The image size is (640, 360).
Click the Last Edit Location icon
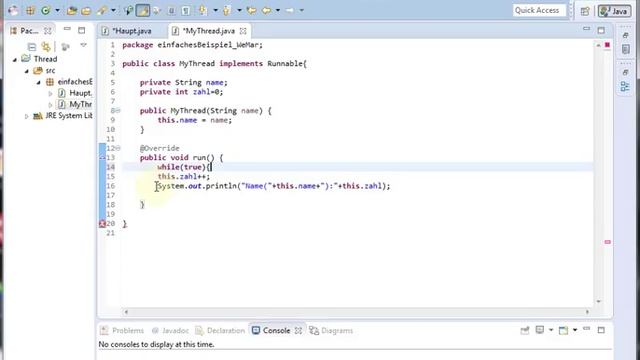tap(251, 11)
